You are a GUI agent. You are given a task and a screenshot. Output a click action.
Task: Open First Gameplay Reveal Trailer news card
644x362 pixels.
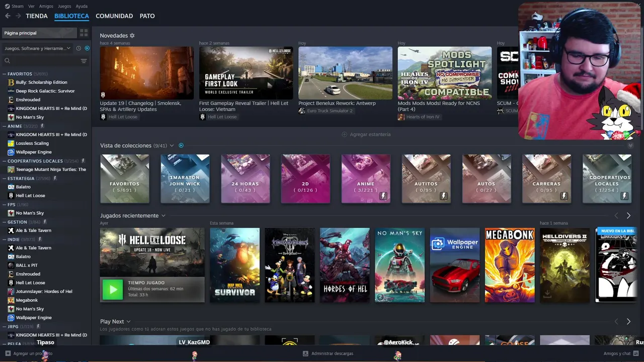click(246, 83)
